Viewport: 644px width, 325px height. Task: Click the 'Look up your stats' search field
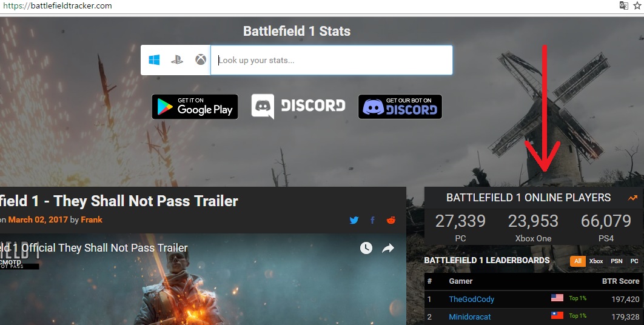pyautogui.click(x=332, y=60)
